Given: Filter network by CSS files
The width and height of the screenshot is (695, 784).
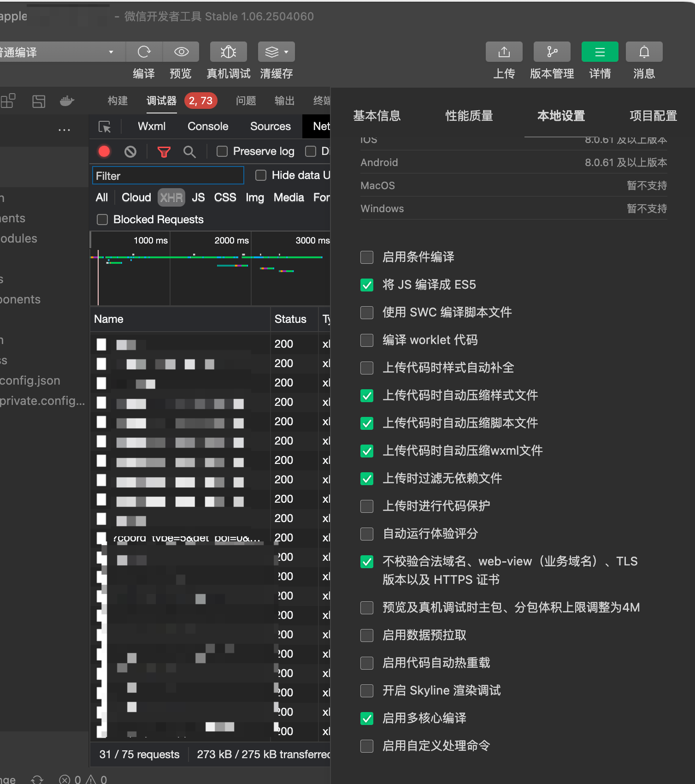Looking at the screenshot, I should pos(225,197).
